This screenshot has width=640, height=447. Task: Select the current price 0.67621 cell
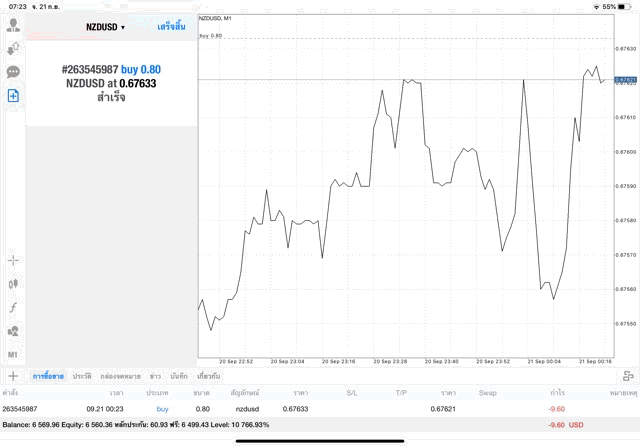tap(443, 409)
